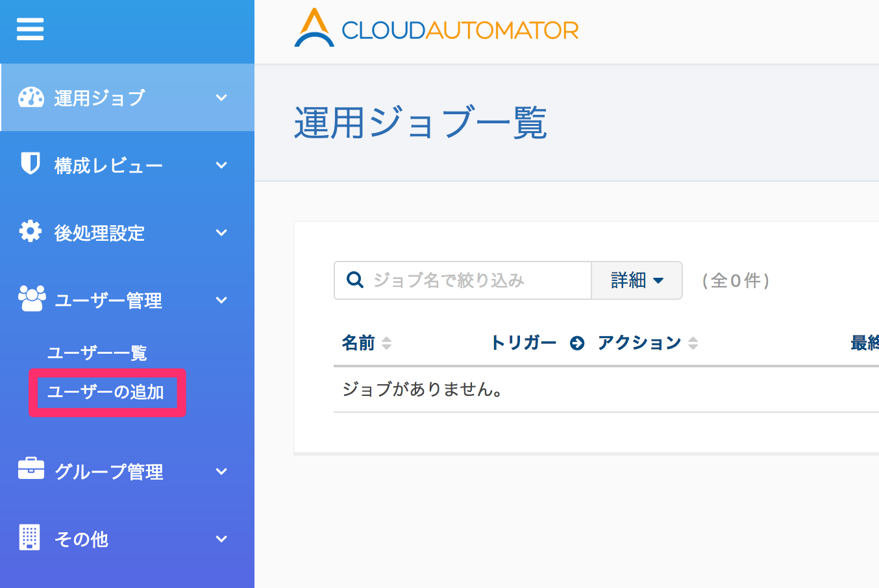Open ユーザー一覧 submenu link
879x588 pixels.
(97, 353)
